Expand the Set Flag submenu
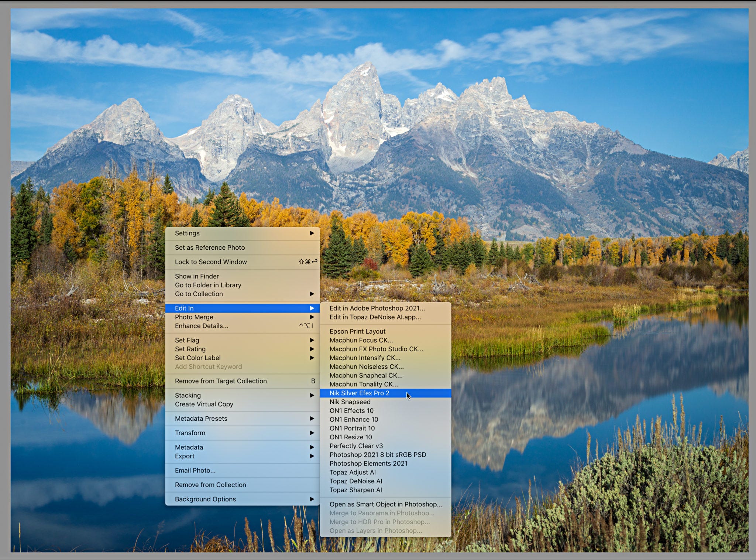 (x=243, y=340)
